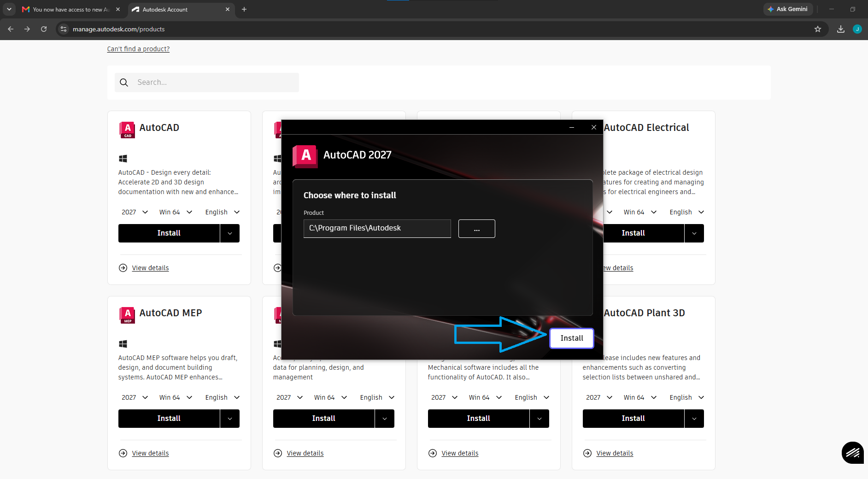
Task: Click Install in the AutoCAD 2027 installer dialog
Action: [571, 338]
